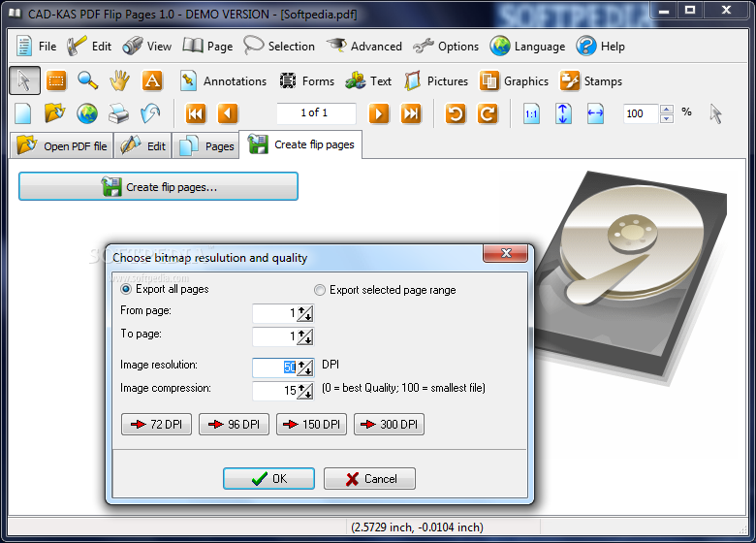756x543 pixels.
Task: Click the Image resolution input field
Action: (275, 367)
